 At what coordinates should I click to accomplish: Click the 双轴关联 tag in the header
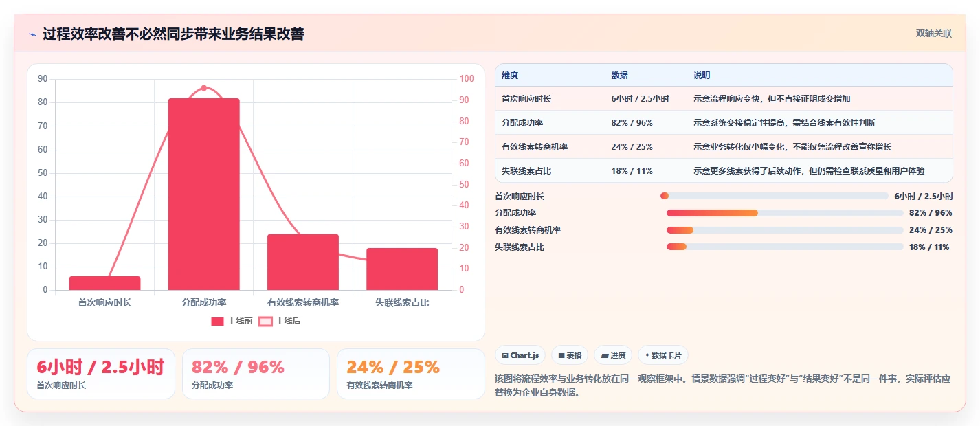(934, 34)
